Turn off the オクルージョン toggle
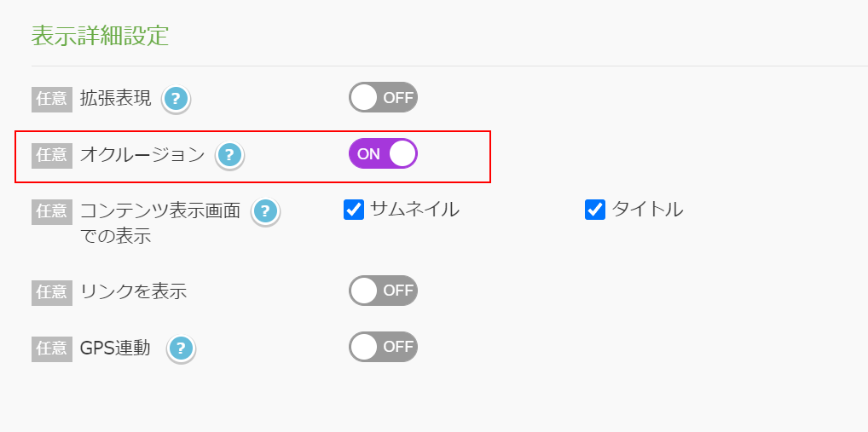The image size is (868, 432). [x=383, y=153]
